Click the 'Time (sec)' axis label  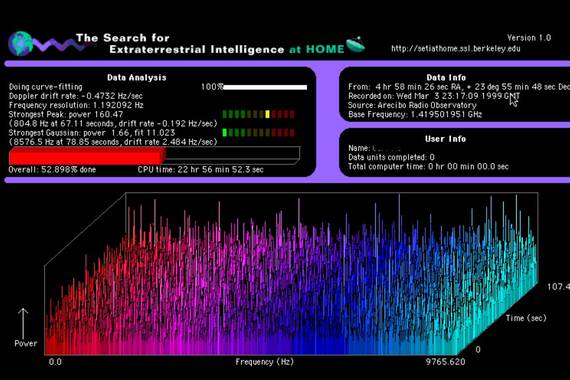(526, 318)
